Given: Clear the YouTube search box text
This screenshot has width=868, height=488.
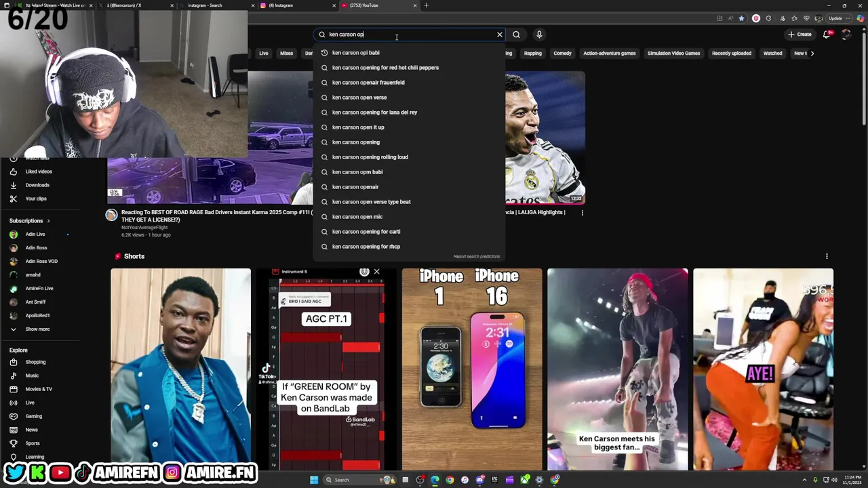Looking at the screenshot, I should (x=500, y=35).
